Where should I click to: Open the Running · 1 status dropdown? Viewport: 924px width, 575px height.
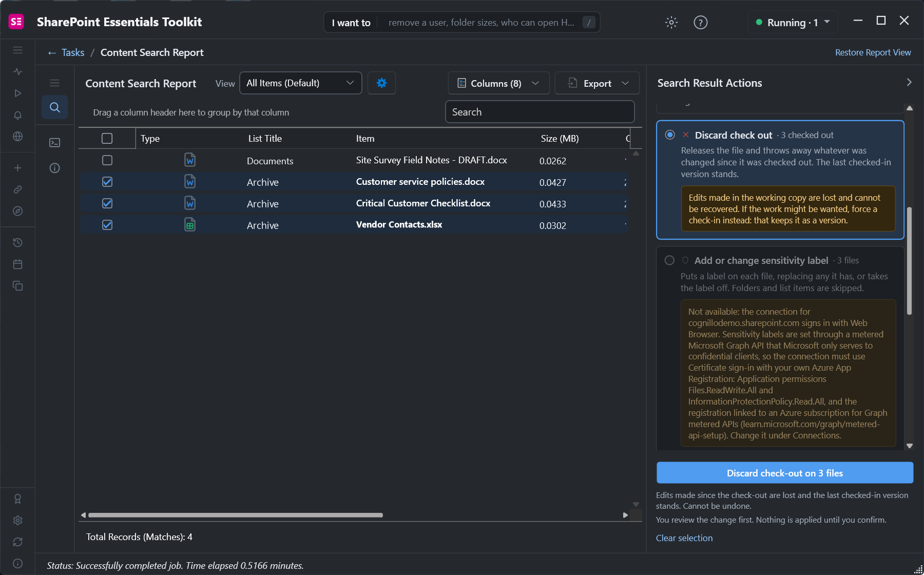click(x=793, y=22)
